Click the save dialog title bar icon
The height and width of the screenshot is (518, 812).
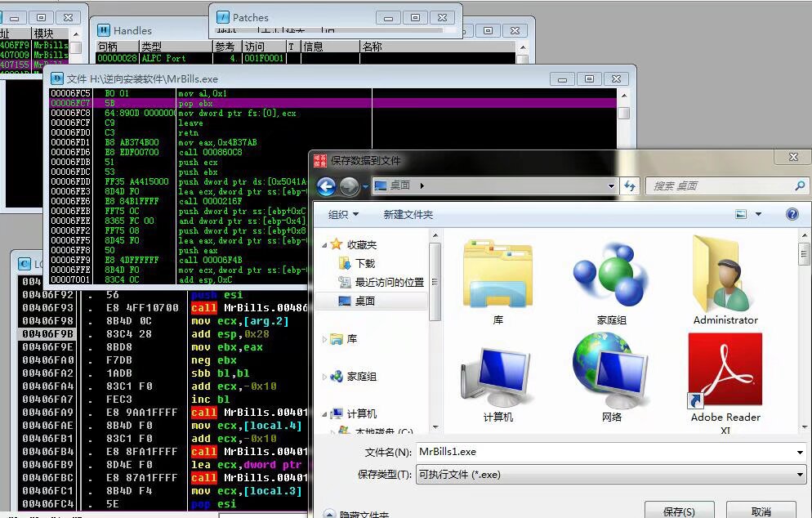(320, 161)
